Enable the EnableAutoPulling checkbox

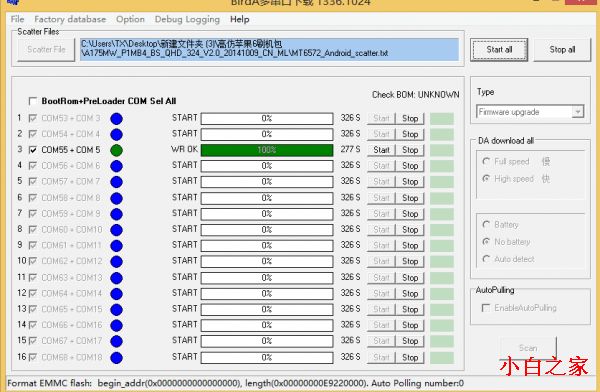point(486,308)
